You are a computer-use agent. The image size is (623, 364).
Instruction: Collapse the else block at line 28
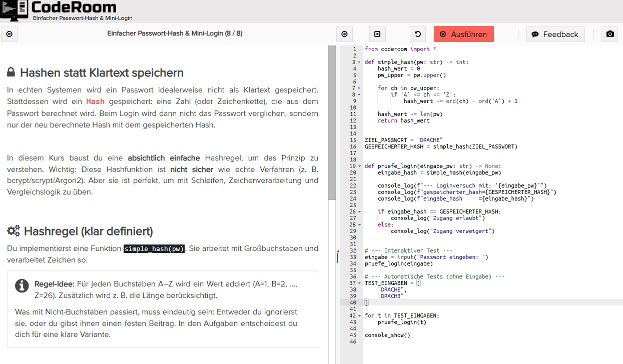pos(359,224)
